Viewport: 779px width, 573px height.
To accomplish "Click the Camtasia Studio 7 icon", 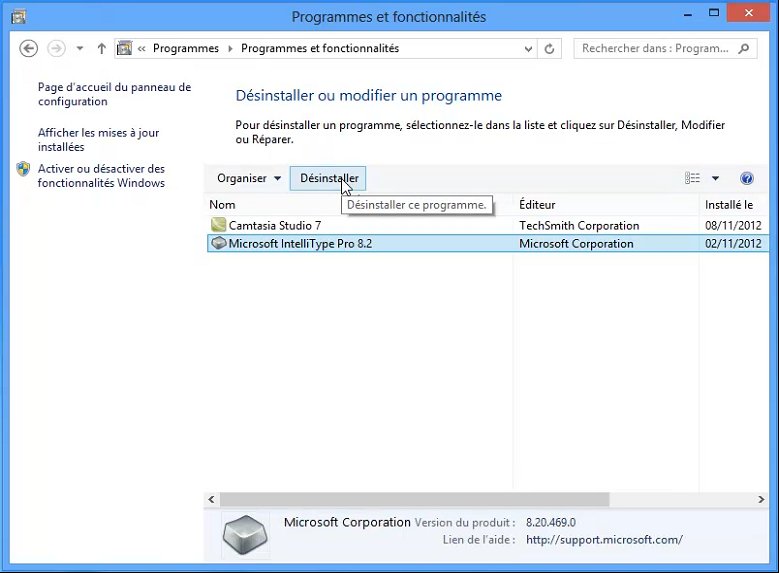I will [218, 225].
